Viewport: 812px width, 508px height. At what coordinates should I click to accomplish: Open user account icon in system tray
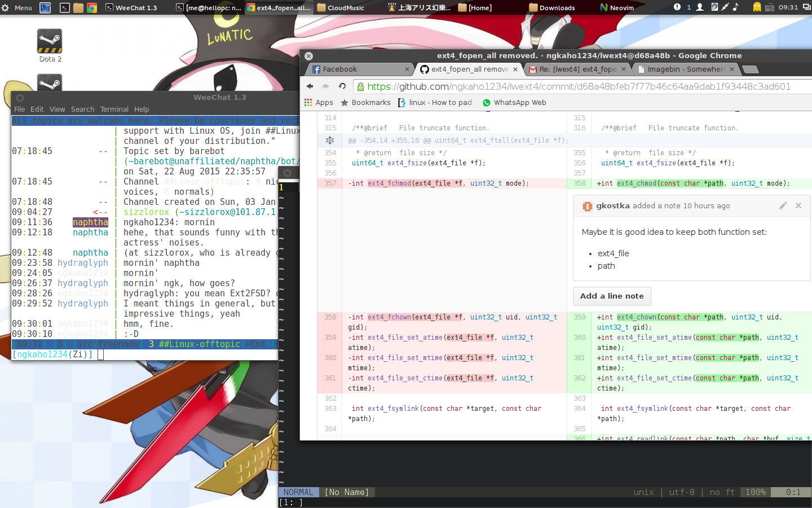tap(700, 7)
